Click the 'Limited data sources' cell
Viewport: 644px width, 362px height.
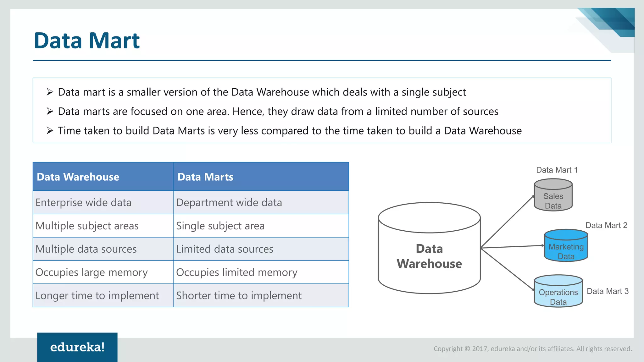pos(261,249)
